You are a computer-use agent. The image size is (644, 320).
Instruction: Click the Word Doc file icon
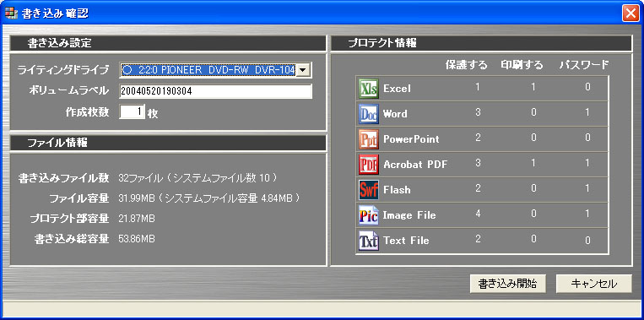368,114
